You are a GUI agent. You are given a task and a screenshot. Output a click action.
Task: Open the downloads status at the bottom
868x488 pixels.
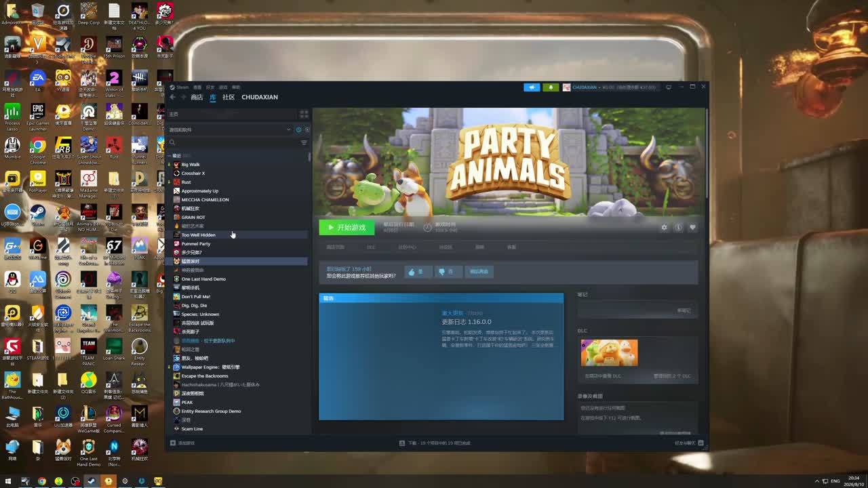(x=435, y=443)
